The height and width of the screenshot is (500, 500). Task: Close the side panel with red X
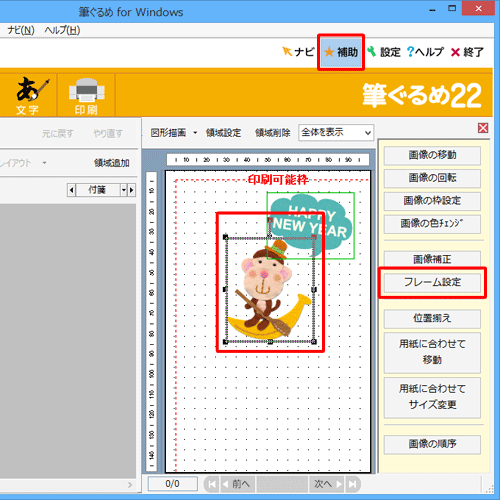(483, 128)
